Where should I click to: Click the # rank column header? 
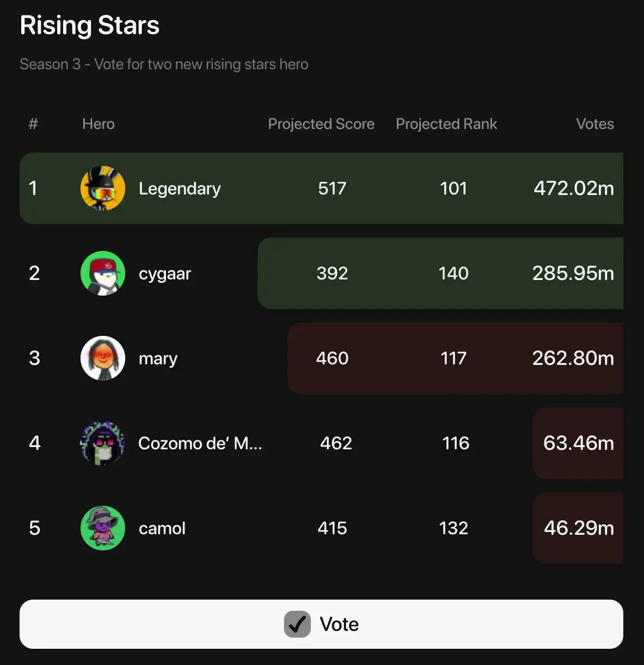[33, 124]
